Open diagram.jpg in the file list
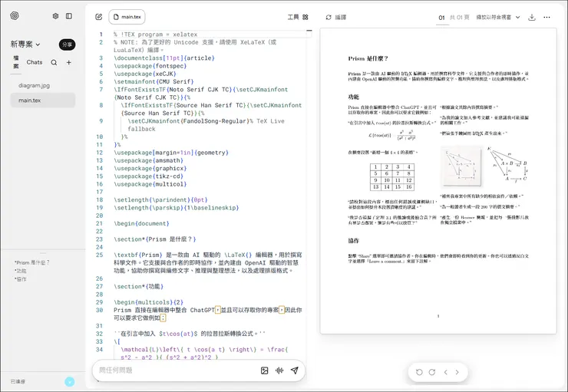568x392 pixels. [43, 85]
